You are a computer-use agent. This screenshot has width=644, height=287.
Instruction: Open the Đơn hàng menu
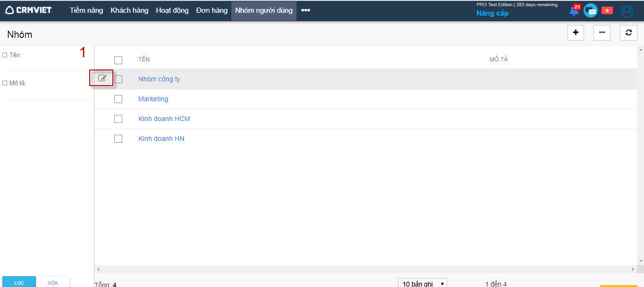tap(212, 10)
